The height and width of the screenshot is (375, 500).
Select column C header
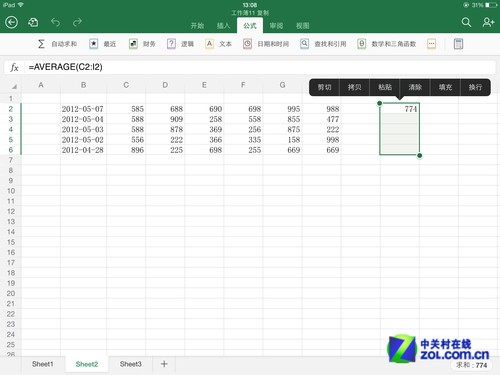click(126, 85)
